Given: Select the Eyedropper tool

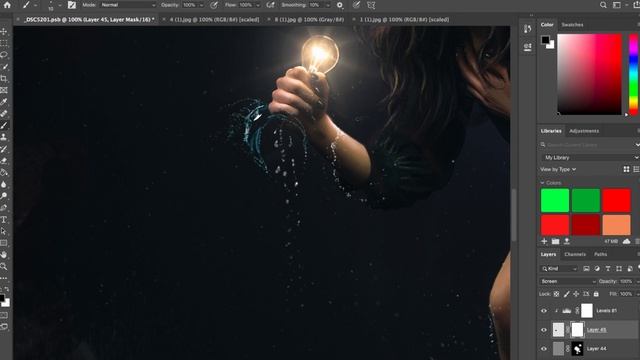Looking at the screenshot, I should 4,102.
